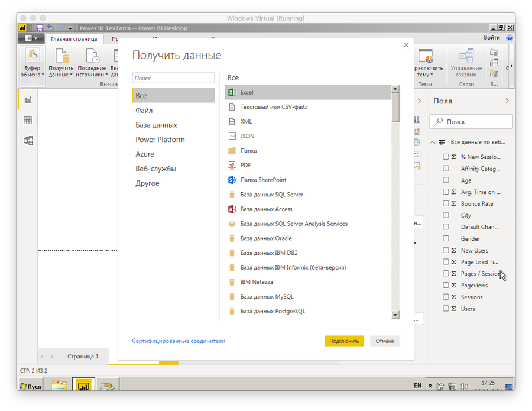Click the Поиск field in connector dialog
This screenshot has width=532, height=411.
coord(173,78)
